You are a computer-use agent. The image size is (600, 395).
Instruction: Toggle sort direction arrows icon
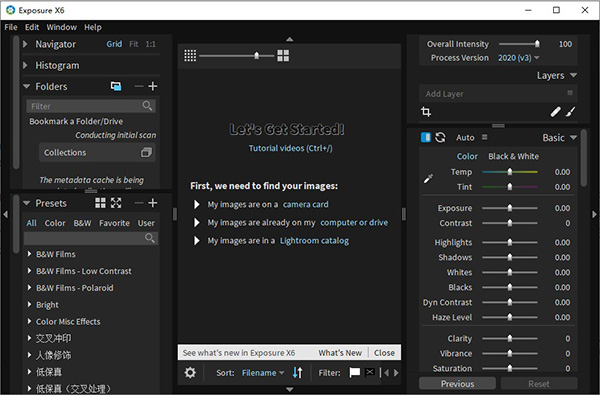297,372
